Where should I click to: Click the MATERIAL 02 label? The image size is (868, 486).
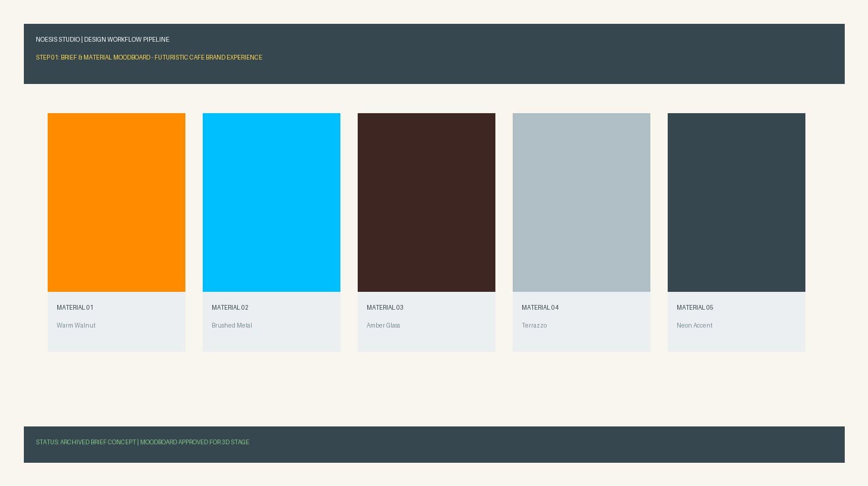point(230,307)
